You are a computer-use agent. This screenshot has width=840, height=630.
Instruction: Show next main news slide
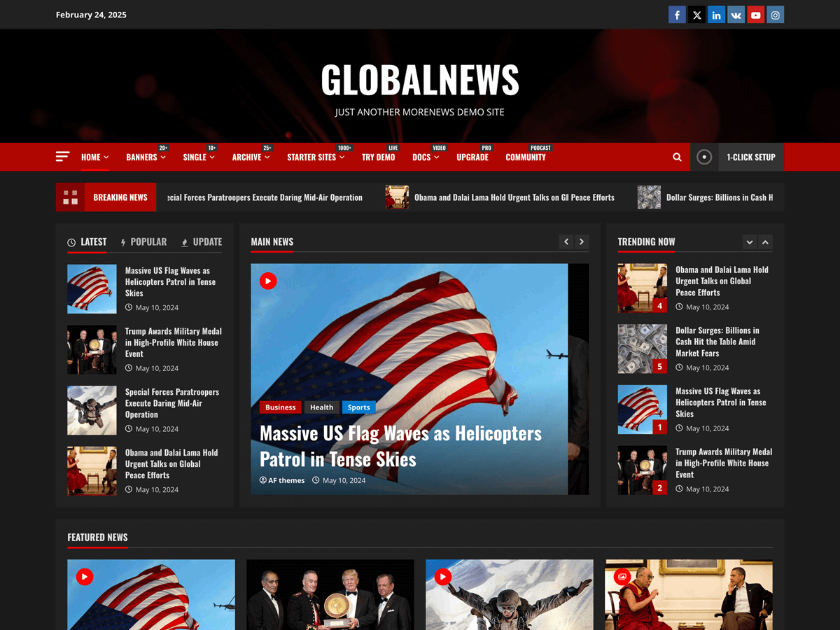[582, 242]
